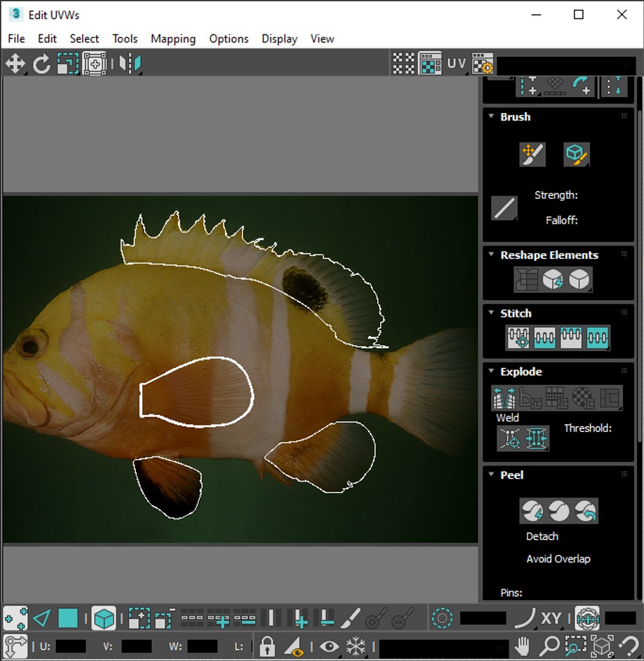644x661 pixels.
Task: Activate the Paint Move brush
Action: pyautogui.click(x=532, y=154)
